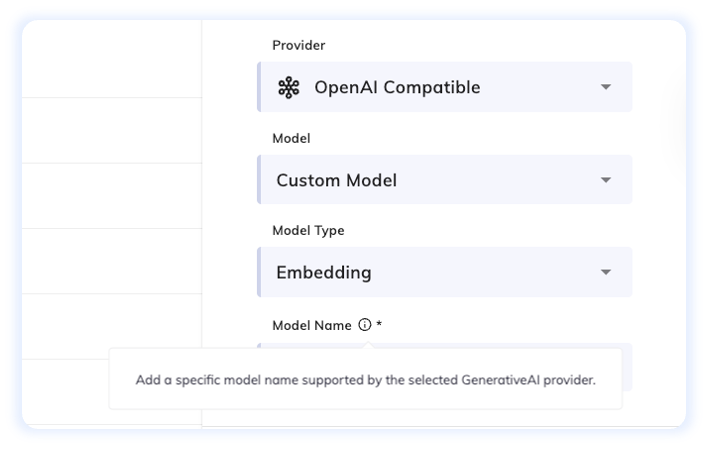Click the info icon beside Model Name

point(364,324)
